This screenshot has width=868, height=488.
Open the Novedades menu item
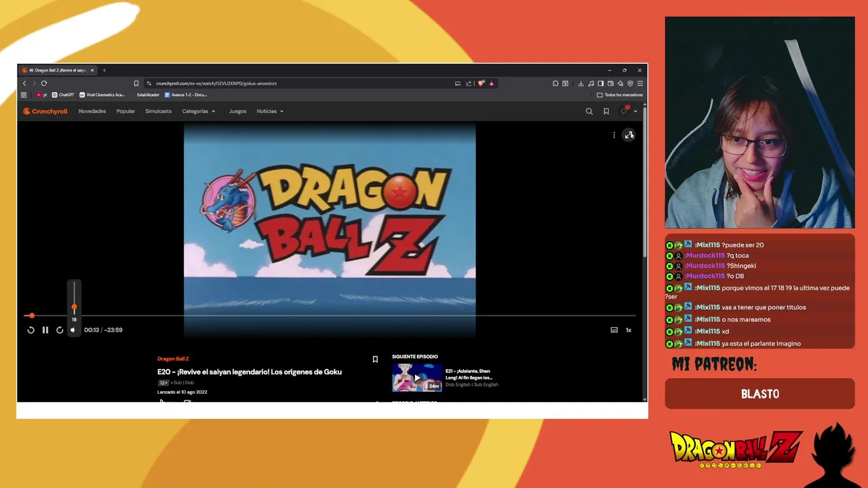click(92, 111)
